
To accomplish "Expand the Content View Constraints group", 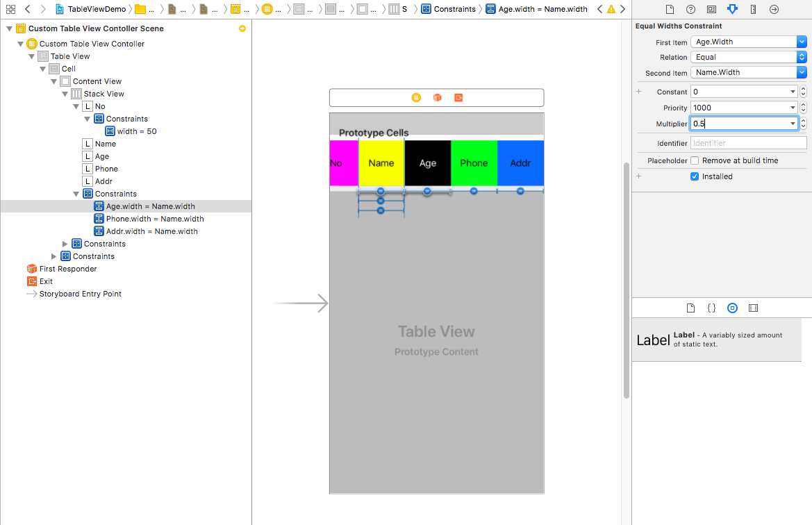I will 54,256.
